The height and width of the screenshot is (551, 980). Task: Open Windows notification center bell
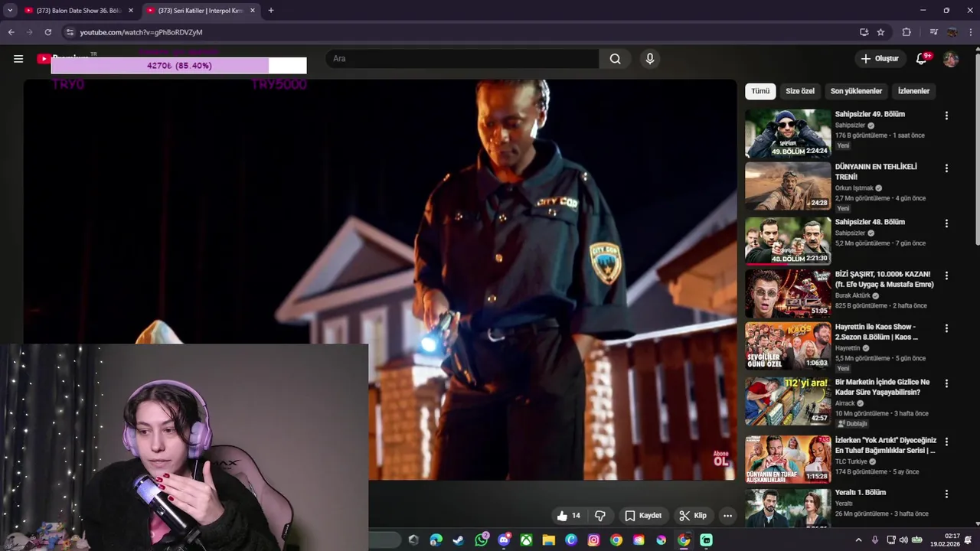click(x=969, y=540)
